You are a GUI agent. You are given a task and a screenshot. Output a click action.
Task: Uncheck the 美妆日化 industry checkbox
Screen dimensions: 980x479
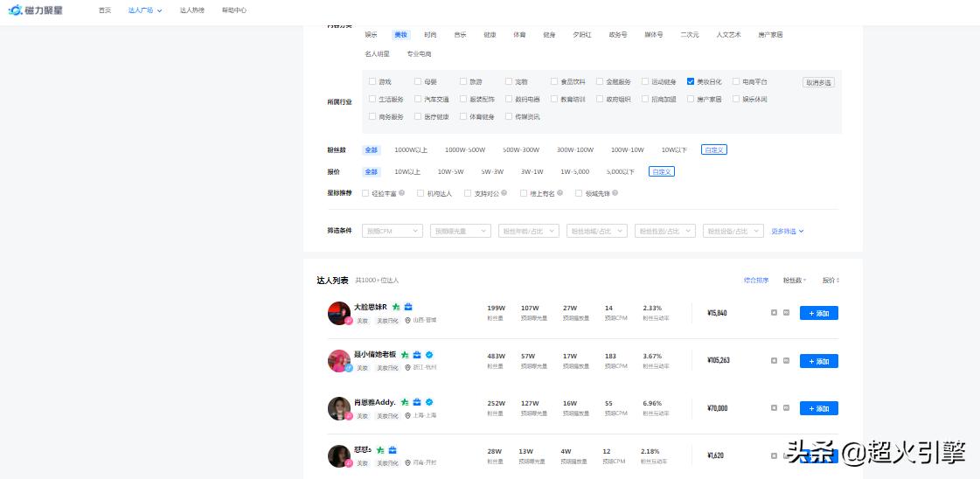point(691,81)
